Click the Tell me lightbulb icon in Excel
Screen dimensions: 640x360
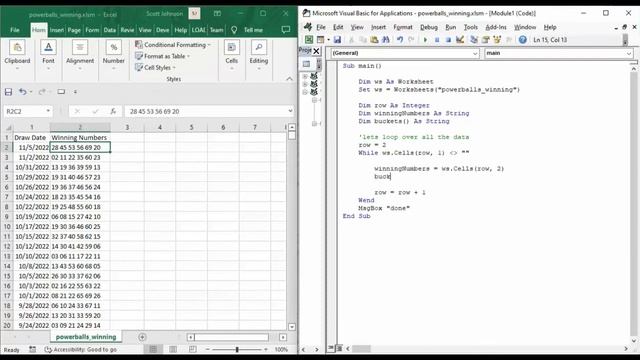[234, 30]
